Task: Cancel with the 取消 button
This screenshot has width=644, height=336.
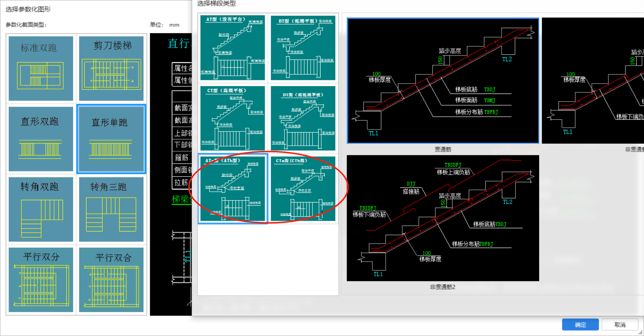Action: pos(620,325)
